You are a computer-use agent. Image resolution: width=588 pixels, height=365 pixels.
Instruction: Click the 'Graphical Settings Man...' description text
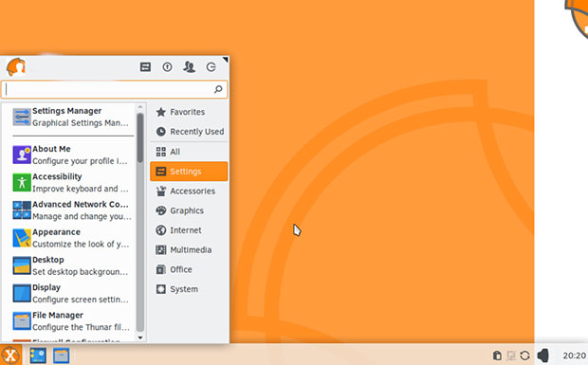pos(81,123)
